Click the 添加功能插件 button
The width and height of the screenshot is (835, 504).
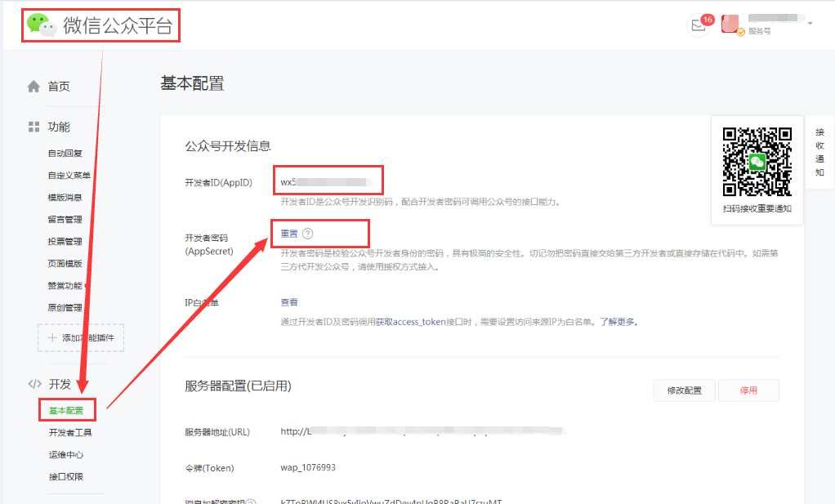coord(81,337)
